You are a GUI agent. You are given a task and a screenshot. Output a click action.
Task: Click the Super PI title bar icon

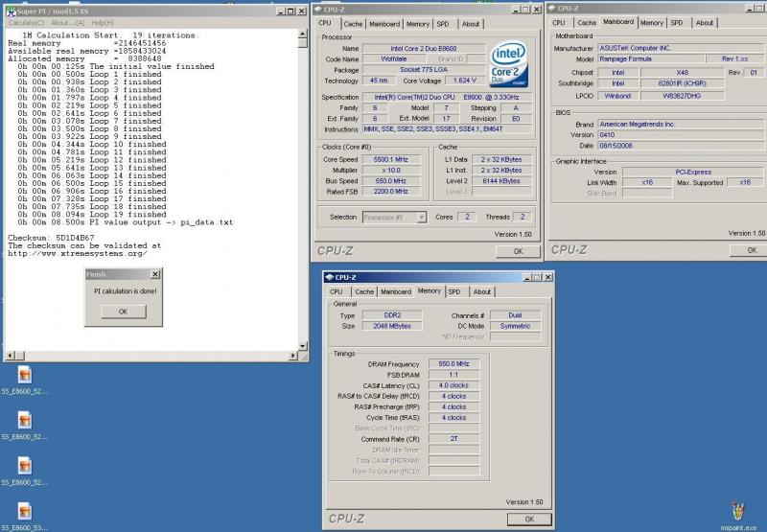11,12
